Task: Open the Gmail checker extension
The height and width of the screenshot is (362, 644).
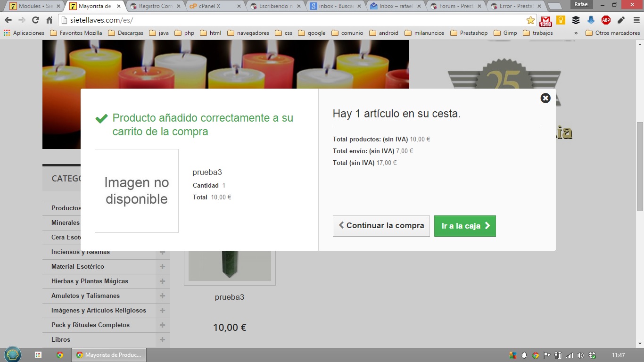Action: (545, 20)
